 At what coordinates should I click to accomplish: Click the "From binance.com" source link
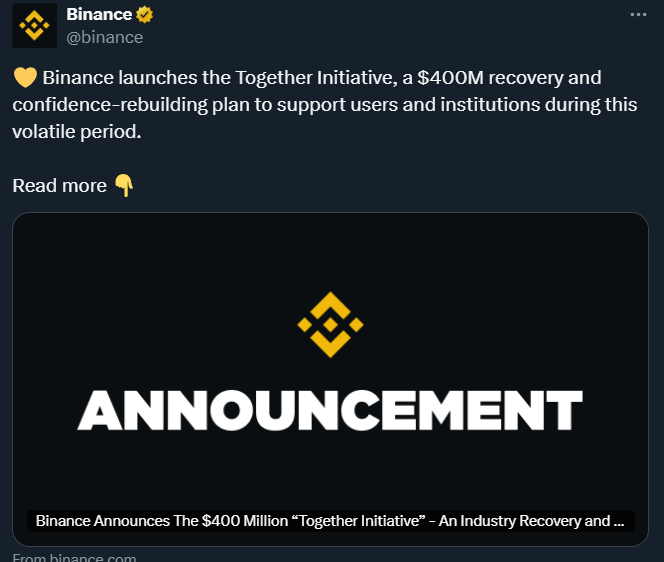coord(74,558)
